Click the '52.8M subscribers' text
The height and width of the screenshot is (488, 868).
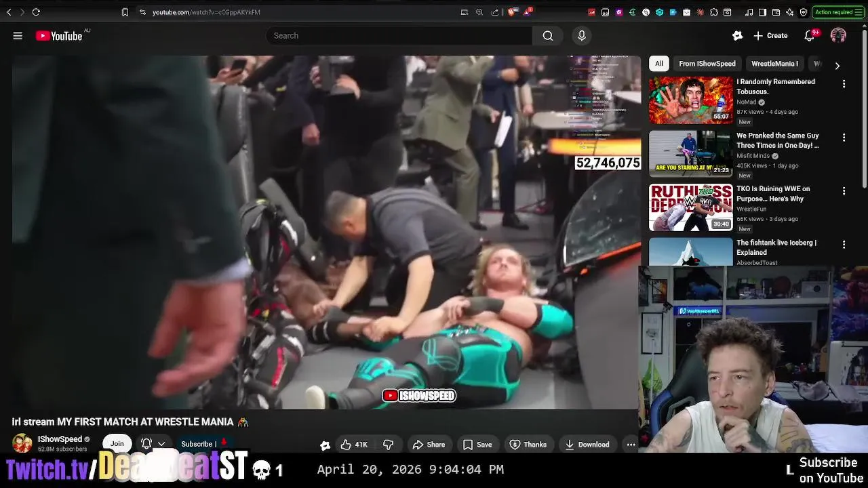(62, 449)
